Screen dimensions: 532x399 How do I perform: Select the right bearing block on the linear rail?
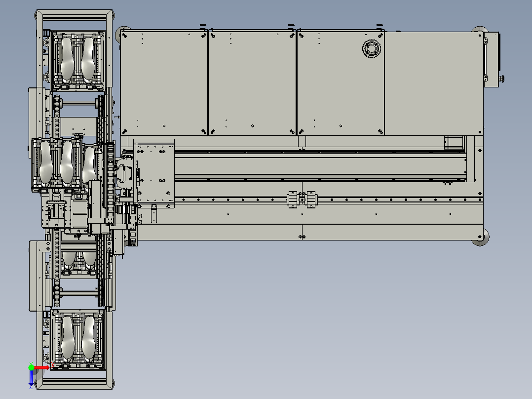tap(311, 199)
